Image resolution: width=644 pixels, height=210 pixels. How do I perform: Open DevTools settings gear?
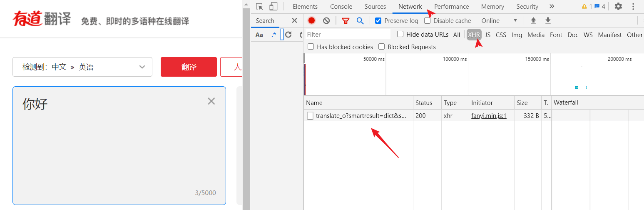click(618, 6)
